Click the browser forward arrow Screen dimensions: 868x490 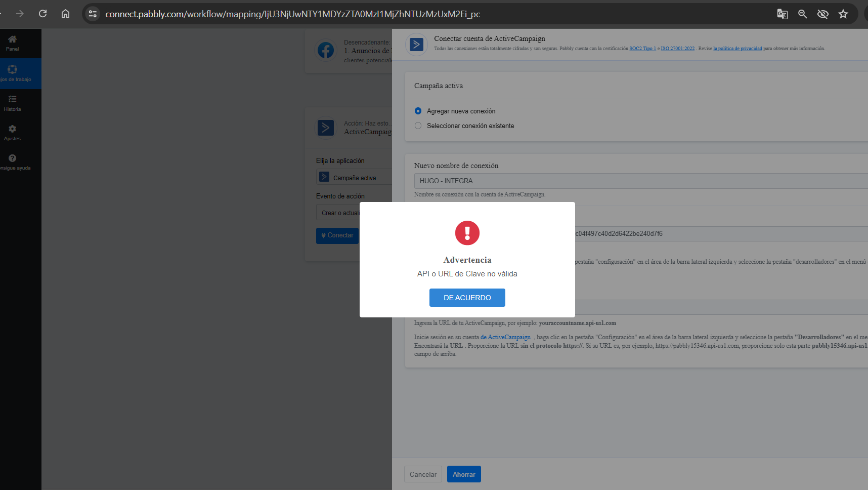[x=20, y=14]
